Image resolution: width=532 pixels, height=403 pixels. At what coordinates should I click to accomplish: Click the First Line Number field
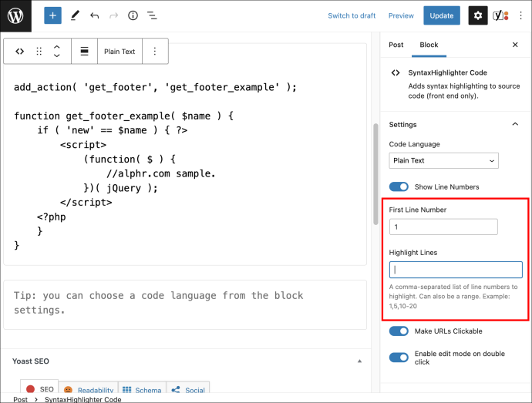(x=443, y=227)
